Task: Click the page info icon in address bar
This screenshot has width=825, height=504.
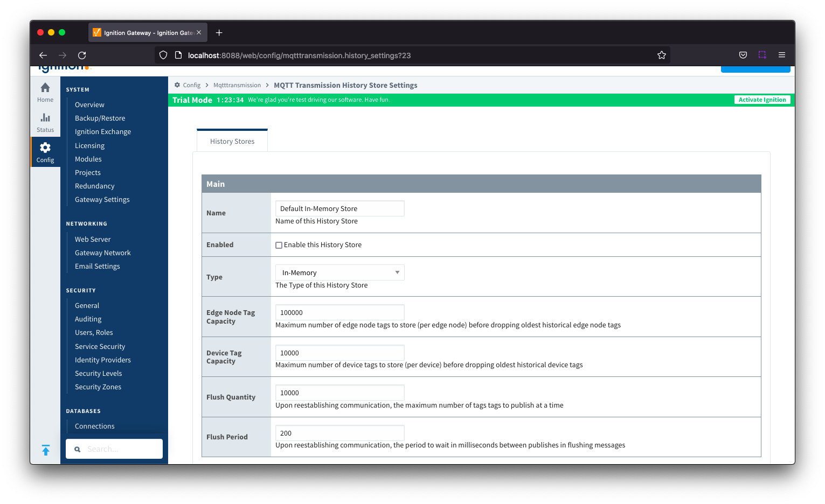Action: point(178,55)
